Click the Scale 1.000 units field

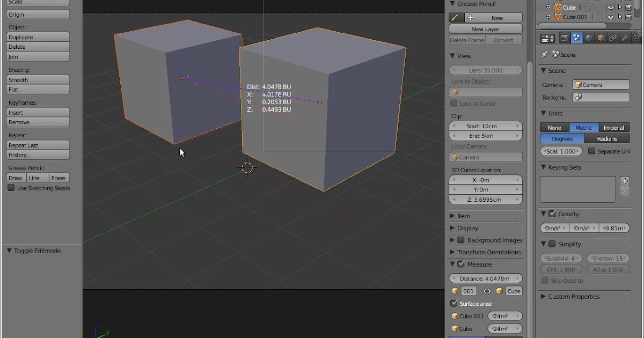(561, 151)
